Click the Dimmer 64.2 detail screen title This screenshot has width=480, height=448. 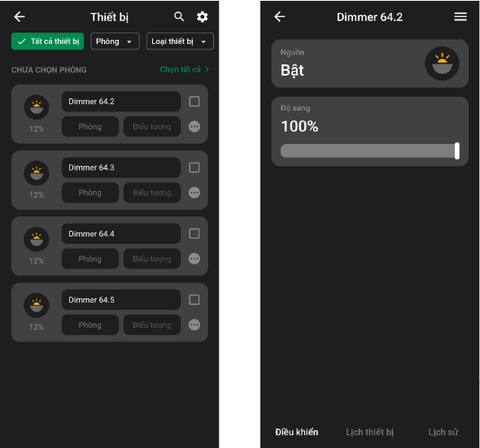pyautogui.click(x=369, y=17)
